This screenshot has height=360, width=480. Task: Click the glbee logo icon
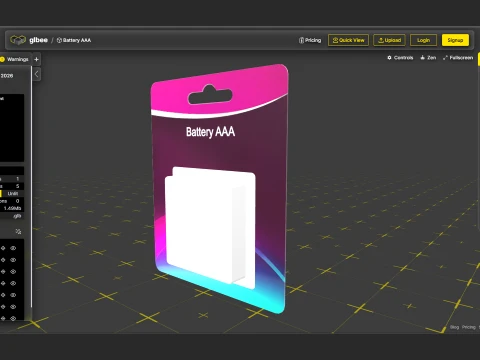click(18, 40)
